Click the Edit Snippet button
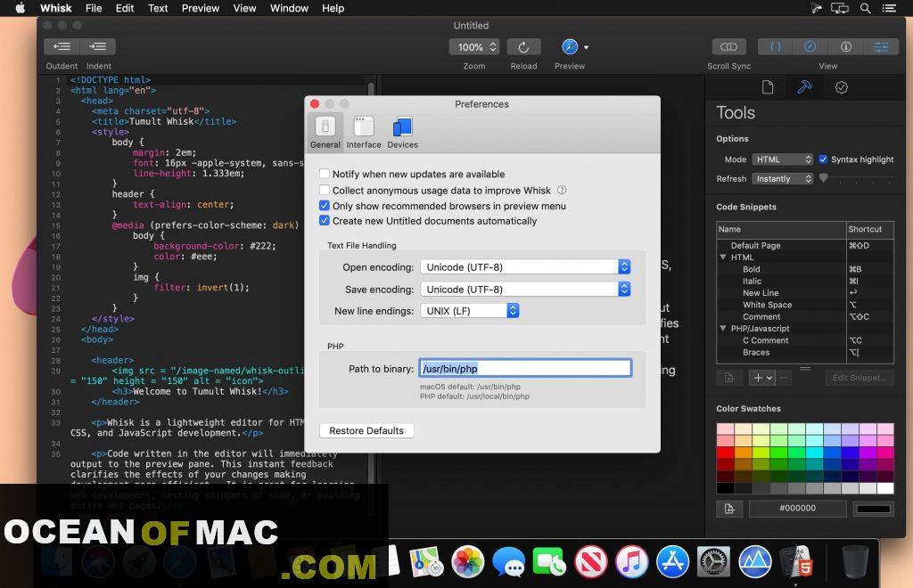Viewport: 913px width, 588px height. pyautogui.click(x=859, y=378)
